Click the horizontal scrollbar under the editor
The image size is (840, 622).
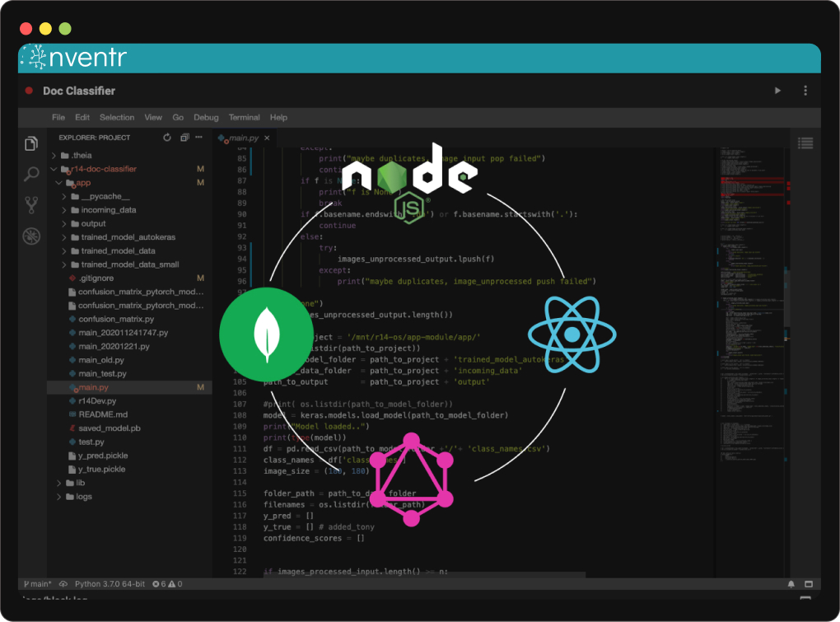coord(424,574)
